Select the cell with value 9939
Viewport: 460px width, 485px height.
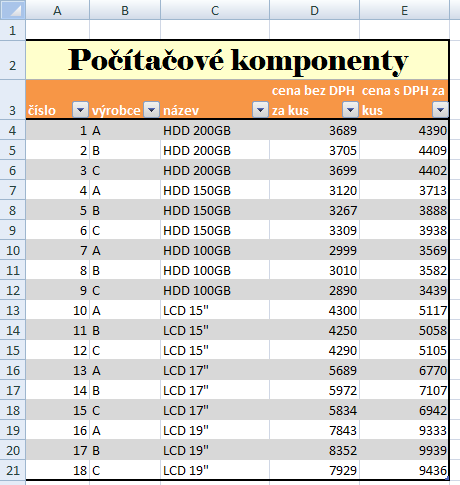pos(404,450)
